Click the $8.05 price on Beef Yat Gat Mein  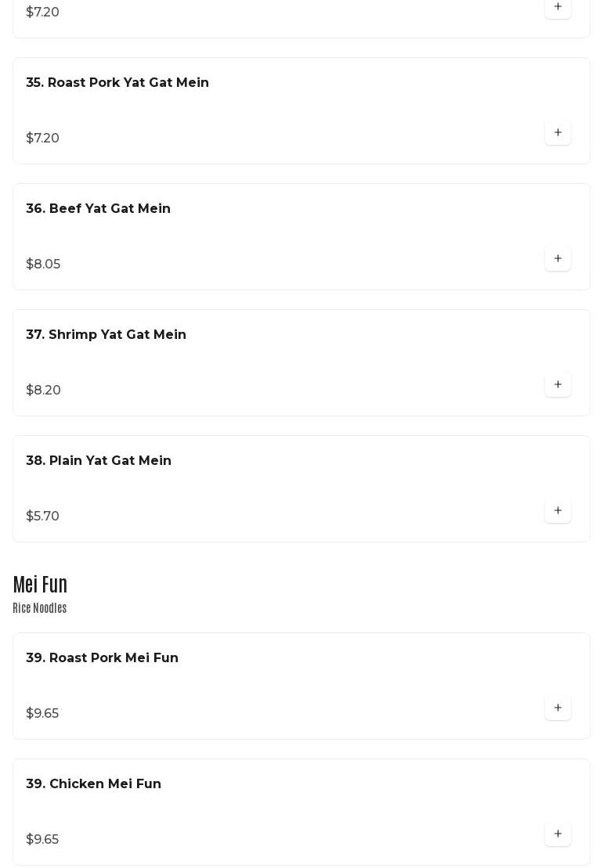tap(43, 265)
